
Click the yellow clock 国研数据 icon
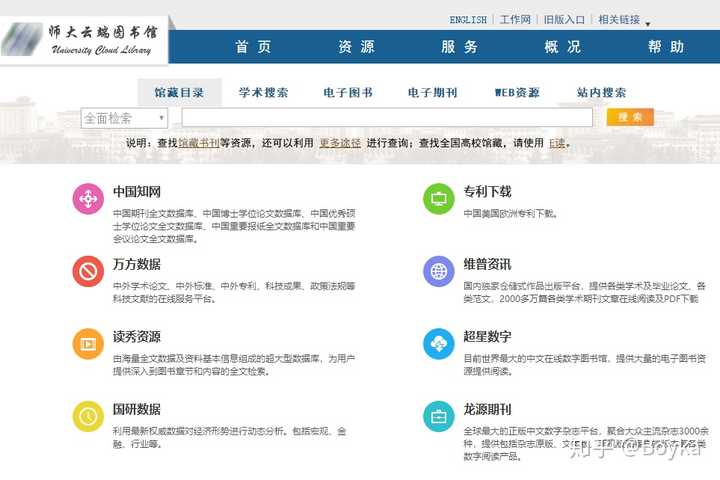click(88, 417)
